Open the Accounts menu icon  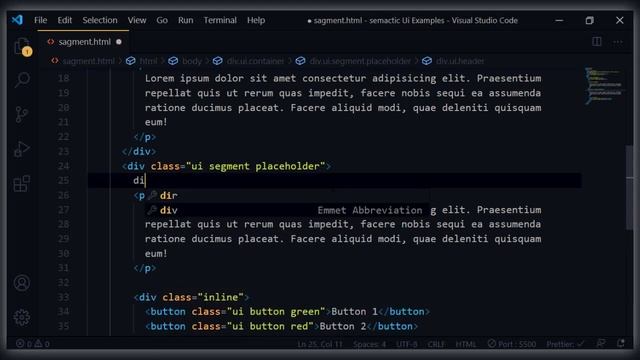point(22,283)
